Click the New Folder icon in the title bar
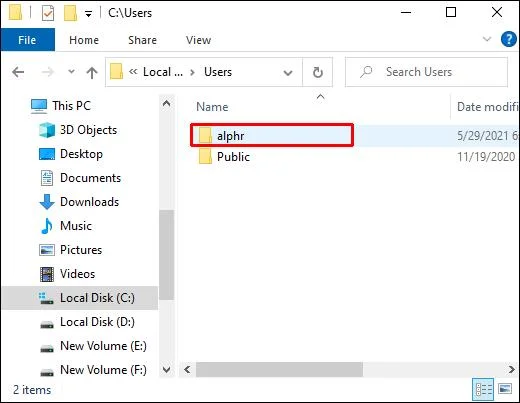 click(70, 13)
